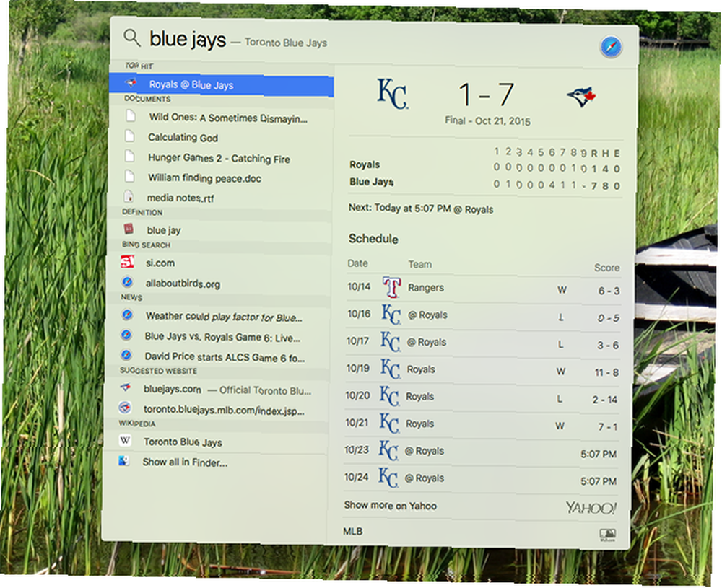The height and width of the screenshot is (588, 722).
Task: Open allaboutbirds.org search result
Action: click(x=183, y=284)
